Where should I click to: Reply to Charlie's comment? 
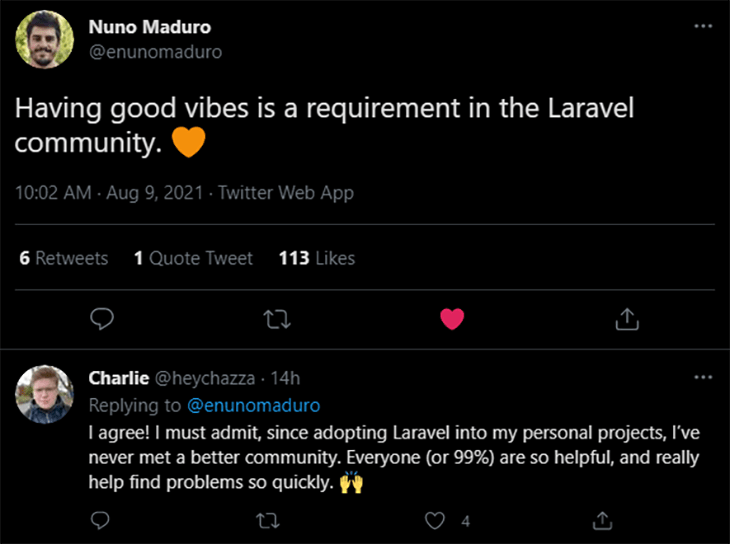tap(100, 520)
